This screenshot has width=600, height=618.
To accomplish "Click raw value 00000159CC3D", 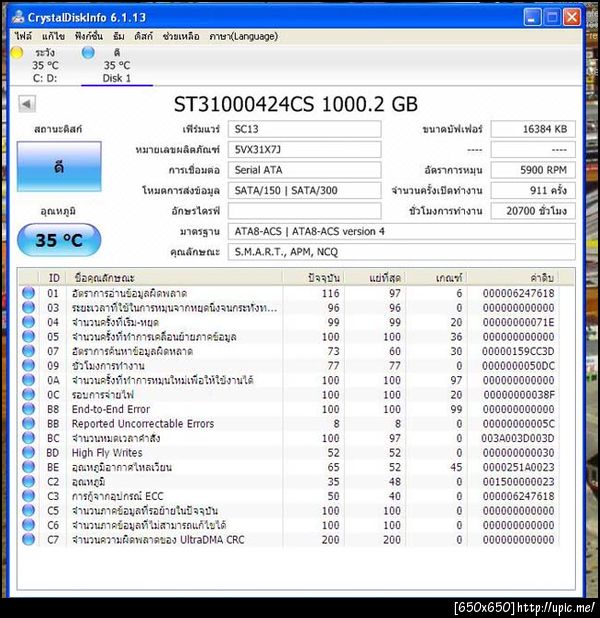I will pos(518,351).
